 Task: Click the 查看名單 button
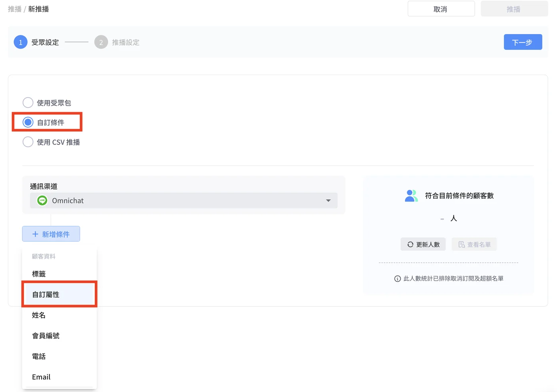(474, 245)
